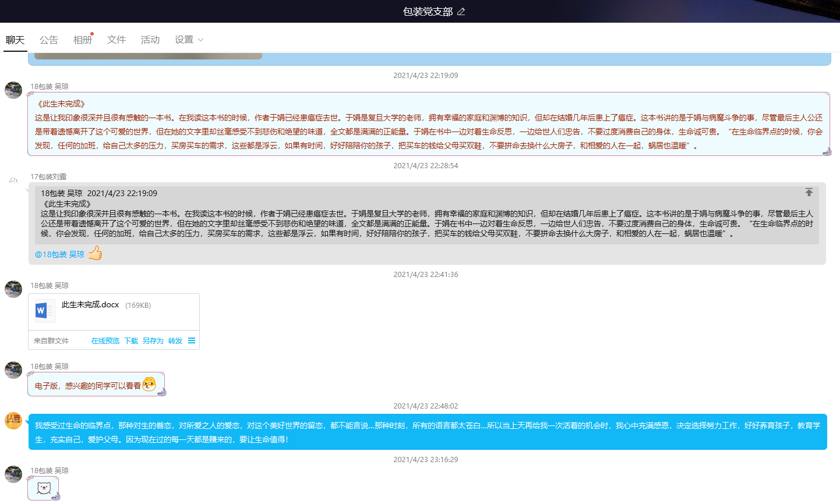
Task: Open the 文件 tab
Action: tap(117, 40)
